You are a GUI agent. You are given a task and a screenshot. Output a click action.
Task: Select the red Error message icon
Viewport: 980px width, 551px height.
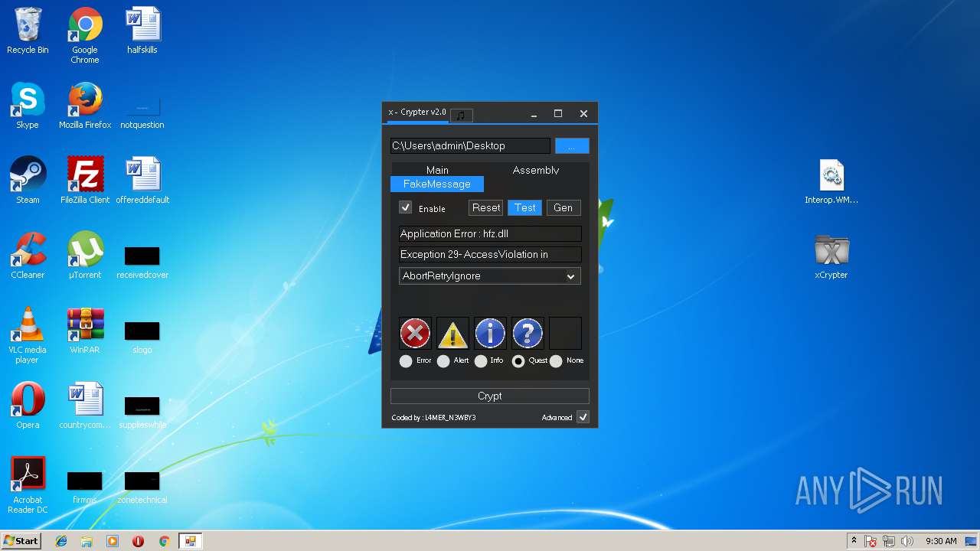click(x=415, y=334)
